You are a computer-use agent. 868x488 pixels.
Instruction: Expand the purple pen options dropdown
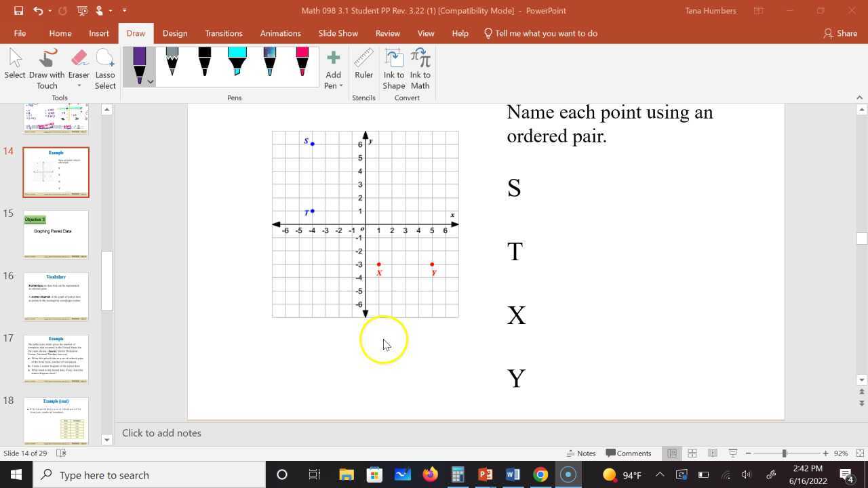click(x=151, y=81)
